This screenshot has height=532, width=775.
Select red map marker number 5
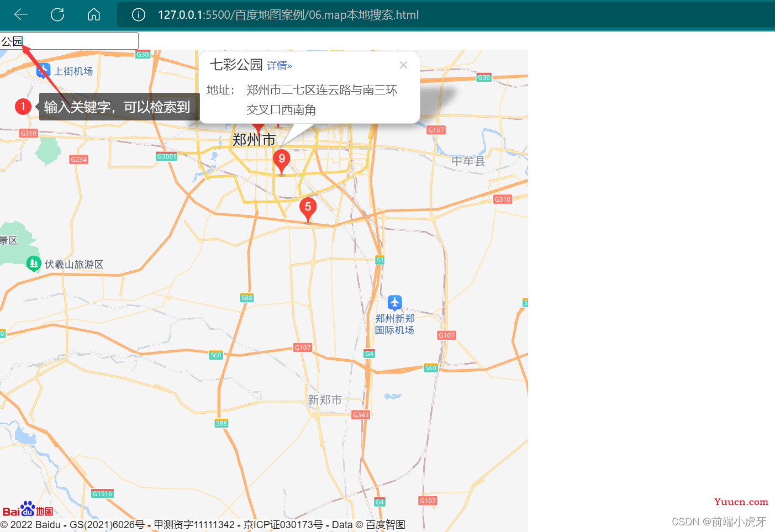point(308,209)
